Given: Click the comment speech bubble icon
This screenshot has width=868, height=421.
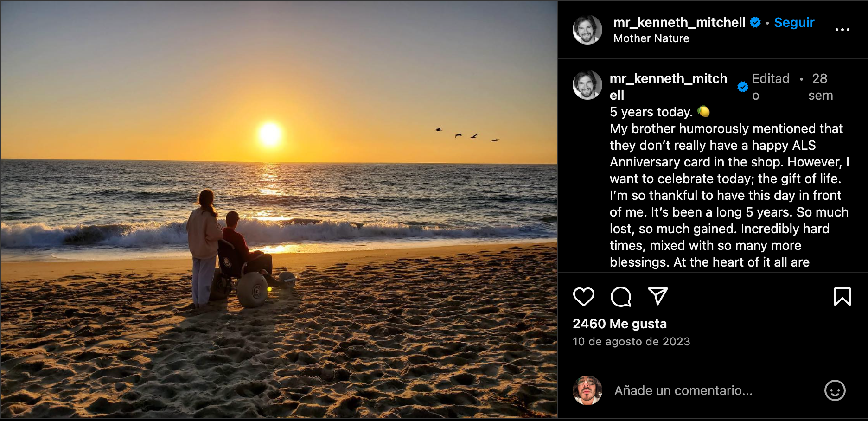Looking at the screenshot, I should [x=620, y=297].
